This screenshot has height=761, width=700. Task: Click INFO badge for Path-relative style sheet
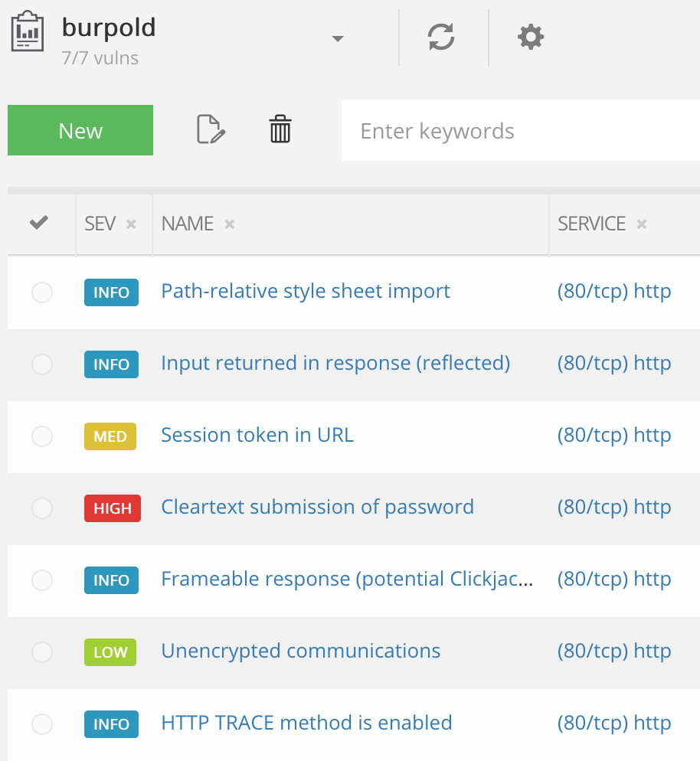pos(111,292)
